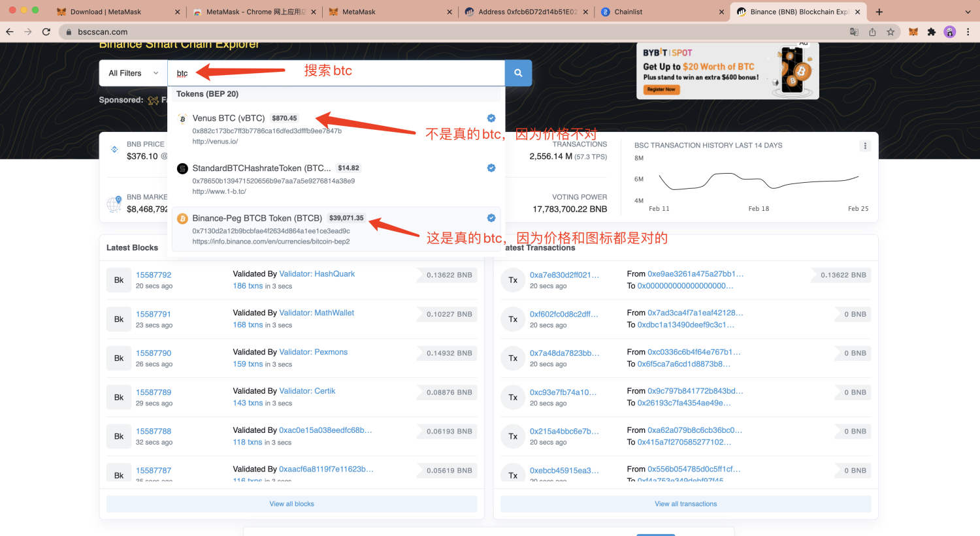Click the search box containing btc
Viewport: 980px width, 536px height.
click(x=336, y=73)
